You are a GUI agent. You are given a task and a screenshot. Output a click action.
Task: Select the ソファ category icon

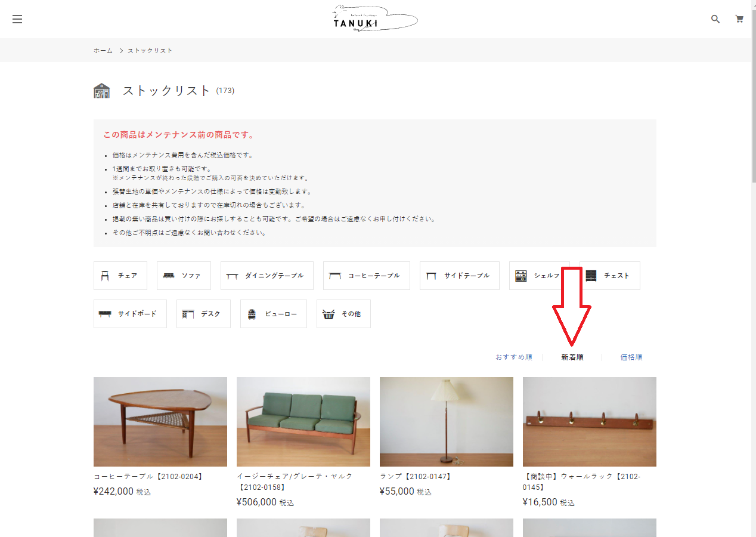[x=169, y=276]
